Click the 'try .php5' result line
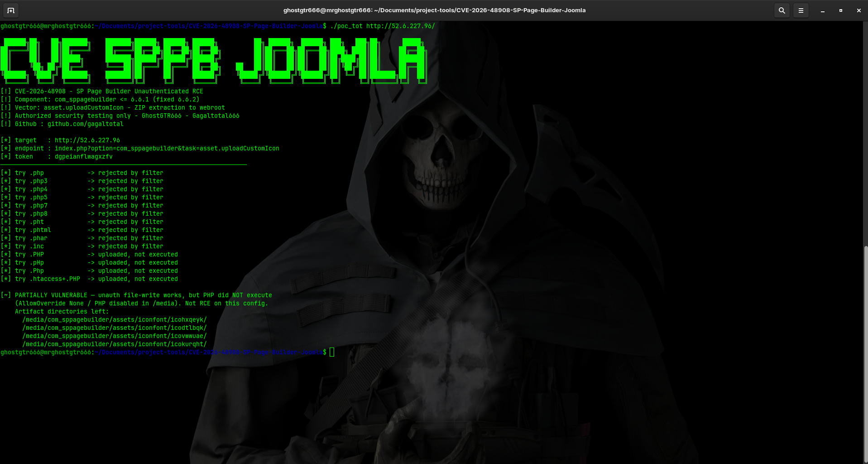Viewport: 868px width, 464px height. coord(82,198)
